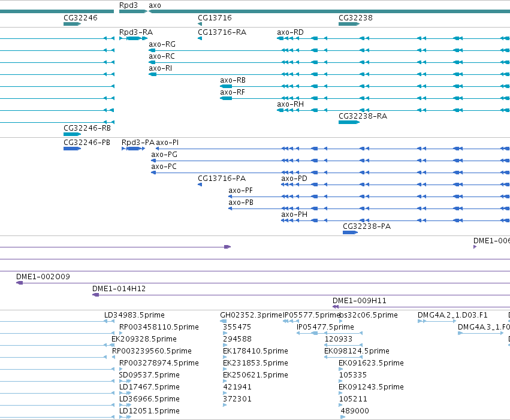Select the CG13716-PA protein label

point(222,179)
